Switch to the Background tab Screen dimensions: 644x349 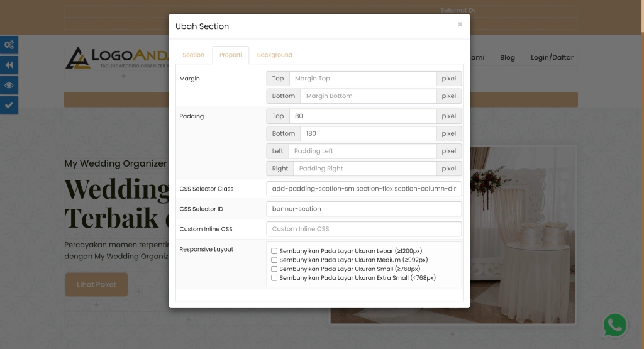274,55
